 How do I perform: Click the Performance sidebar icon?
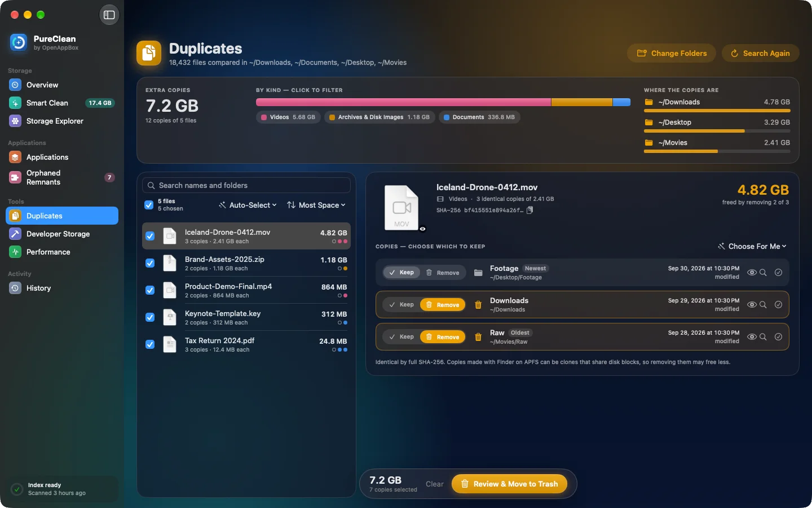pyautogui.click(x=15, y=252)
